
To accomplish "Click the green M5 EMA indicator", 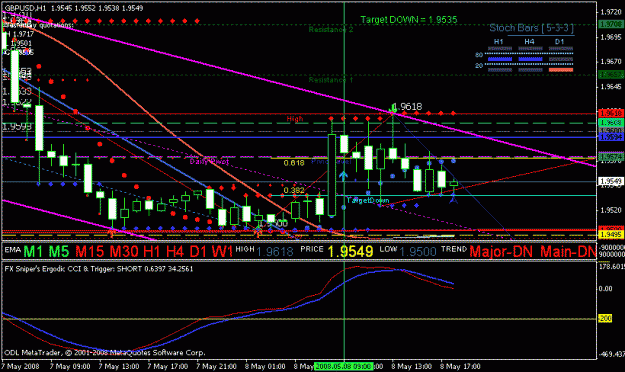I will click(59, 251).
